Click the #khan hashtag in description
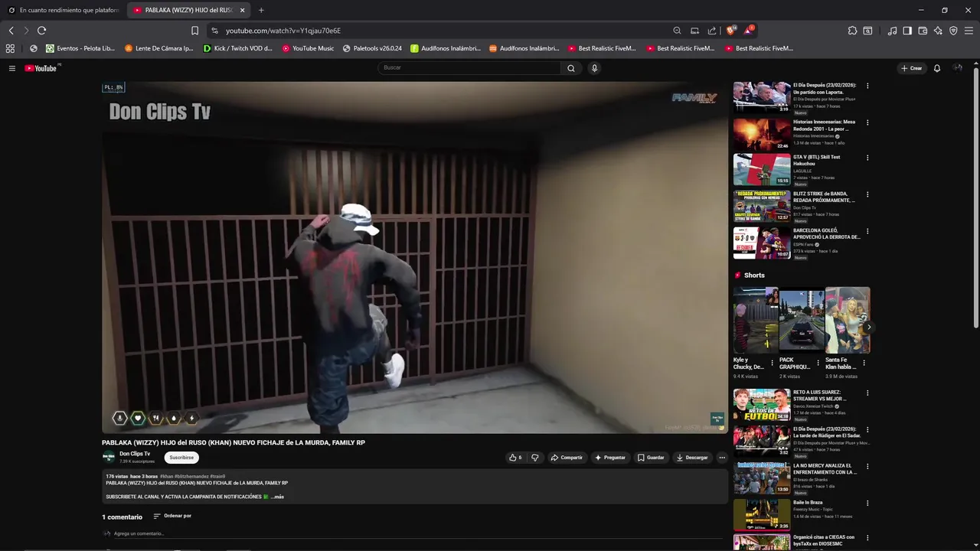Screen dimensions: 980x551 pos(166,476)
